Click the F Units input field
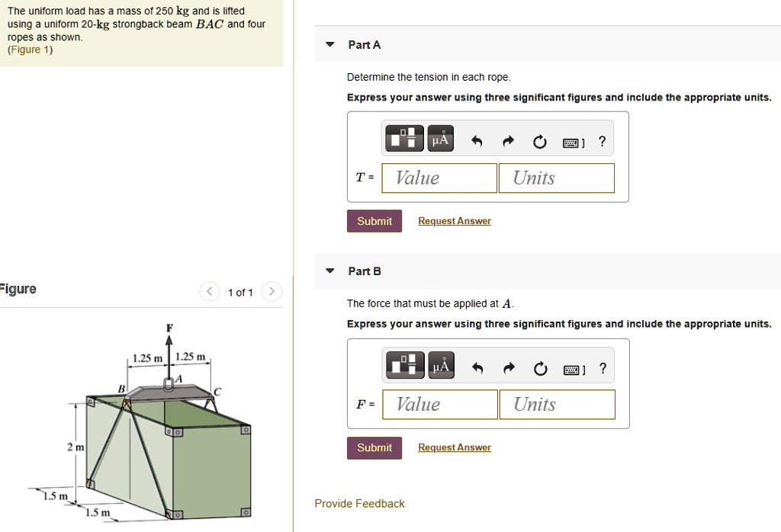The width and height of the screenshot is (781, 532). pos(557,404)
